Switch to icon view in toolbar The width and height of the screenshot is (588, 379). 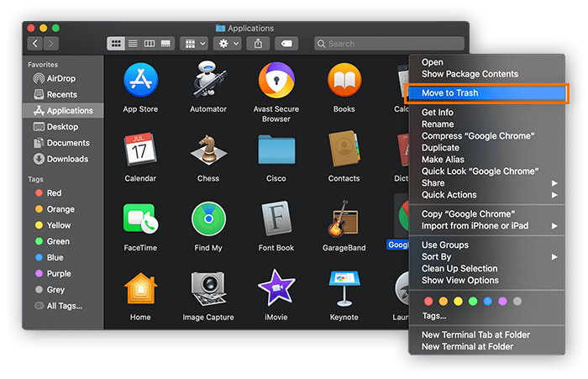(x=116, y=44)
